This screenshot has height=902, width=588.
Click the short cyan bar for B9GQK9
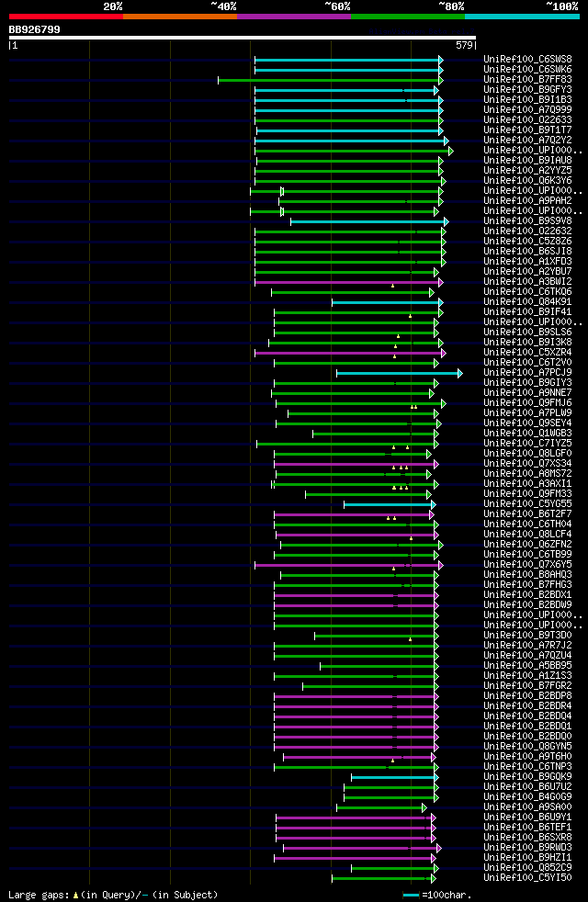click(x=394, y=778)
